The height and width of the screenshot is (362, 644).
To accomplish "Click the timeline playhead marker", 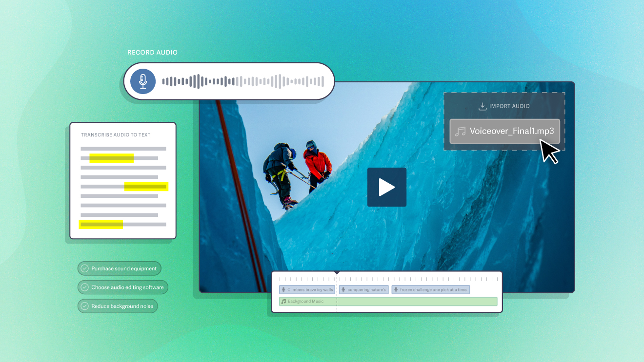I will [x=337, y=273].
